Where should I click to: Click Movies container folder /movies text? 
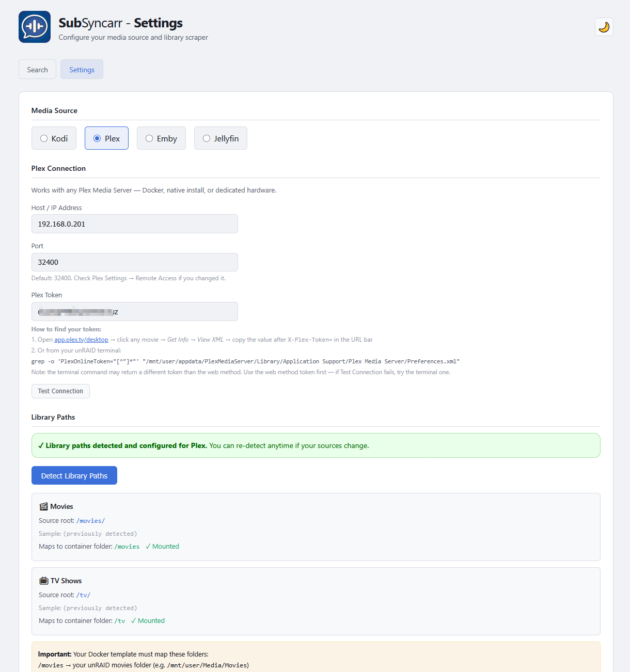click(x=127, y=547)
